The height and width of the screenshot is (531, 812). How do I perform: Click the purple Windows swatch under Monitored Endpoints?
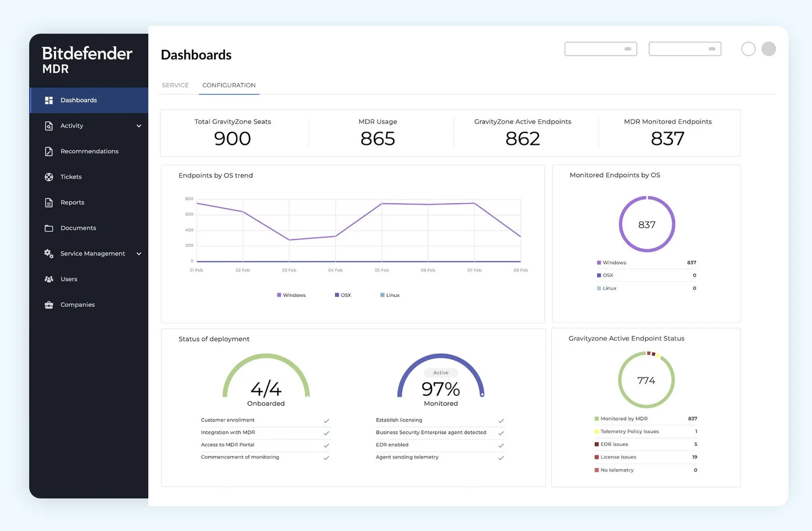coord(599,263)
